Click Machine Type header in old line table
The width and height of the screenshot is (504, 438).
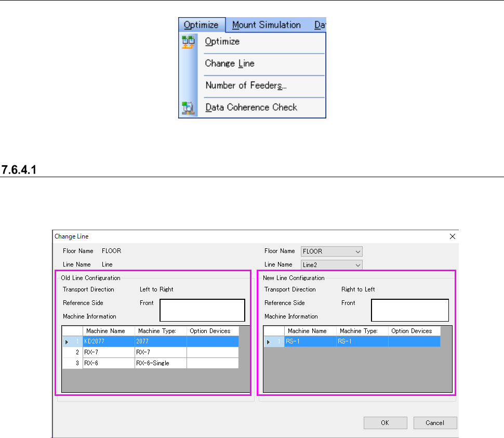(x=161, y=331)
